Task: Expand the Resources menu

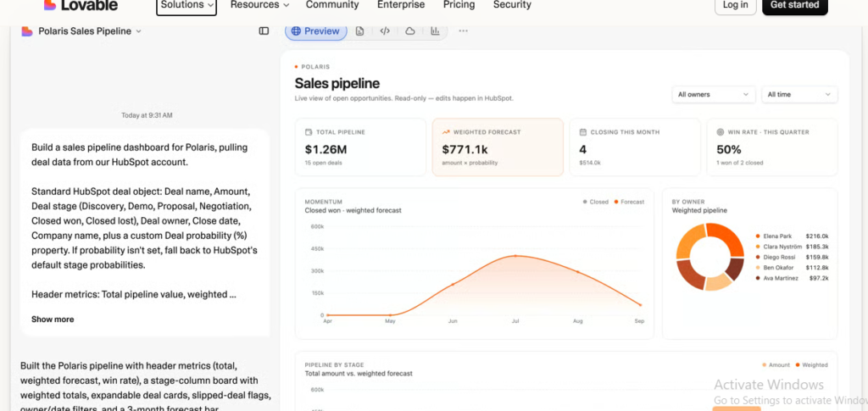Action: [x=259, y=5]
